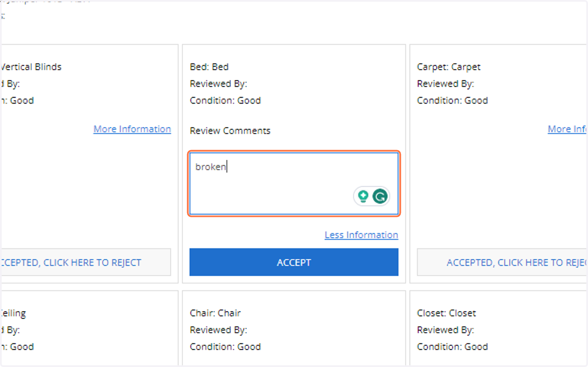This screenshot has height=367, width=588.
Task: Click 'Condition: Good' on Carpet card
Action: [x=453, y=101]
